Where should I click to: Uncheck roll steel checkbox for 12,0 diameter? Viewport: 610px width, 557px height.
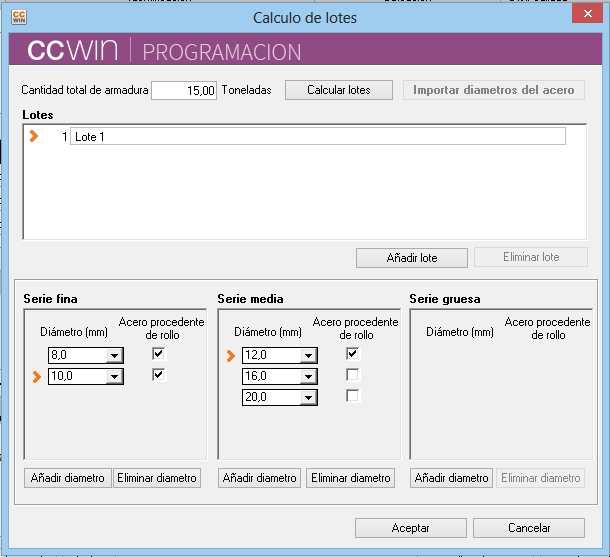[352, 354]
